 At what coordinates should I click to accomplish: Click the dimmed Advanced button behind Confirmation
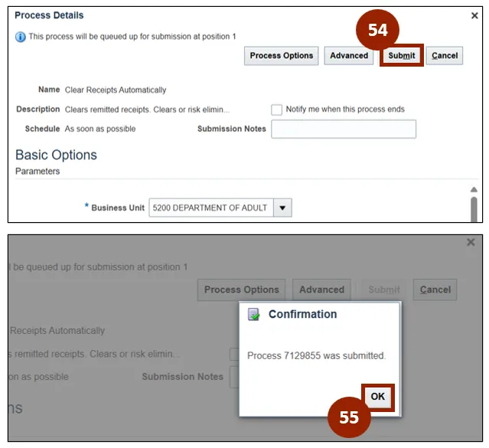(321, 289)
